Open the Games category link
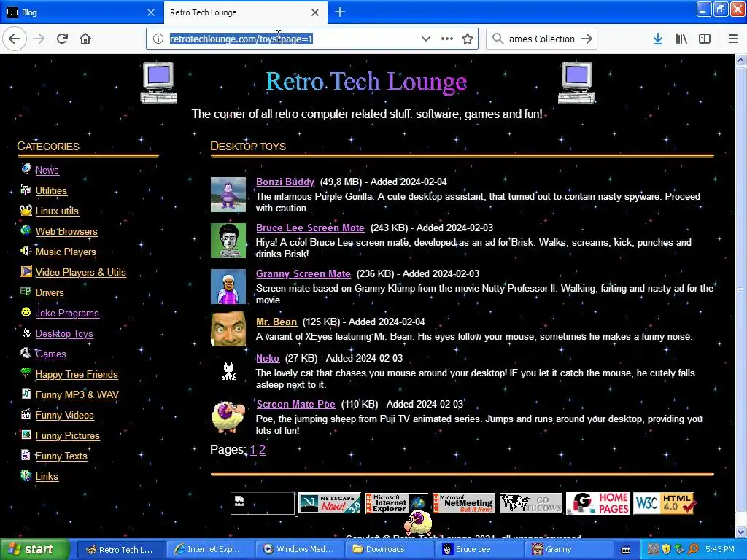The height and width of the screenshot is (560, 747). [x=51, y=354]
